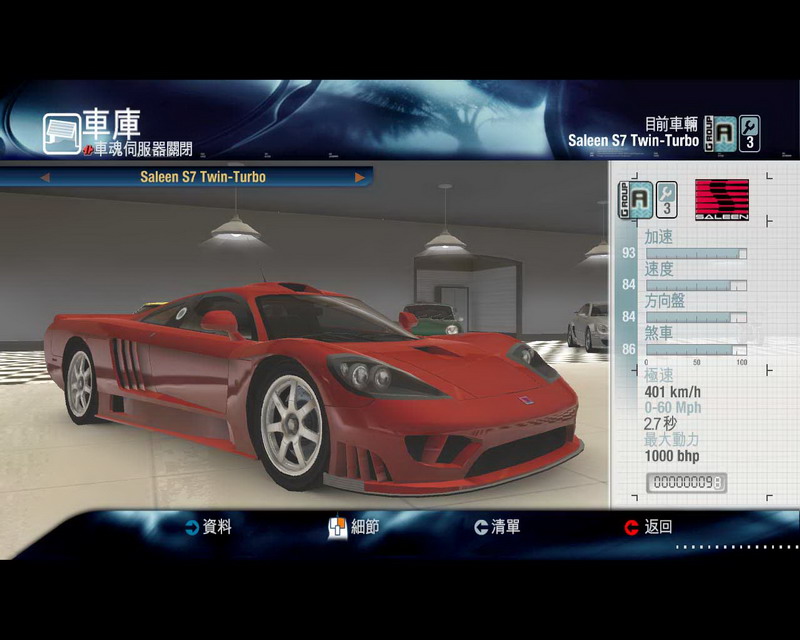This screenshot has width=800, height=640.
Task: Click the blue icon beside 資料
Action: [x=191, y=528]
